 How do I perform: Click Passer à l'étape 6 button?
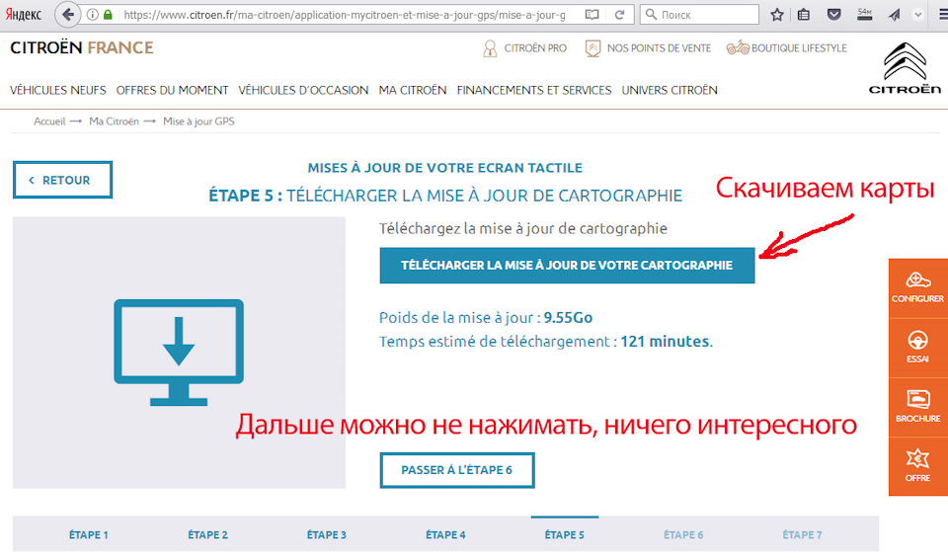coord(457,470)
